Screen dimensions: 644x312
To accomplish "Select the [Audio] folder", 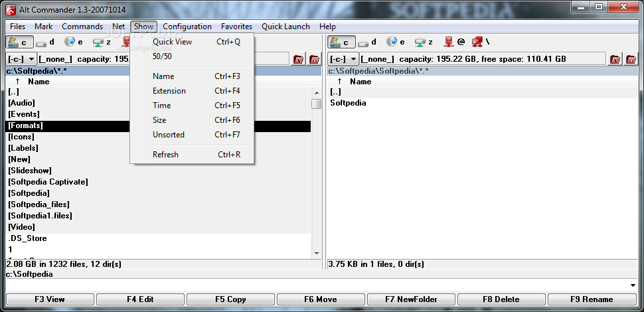I will point(158,103).
